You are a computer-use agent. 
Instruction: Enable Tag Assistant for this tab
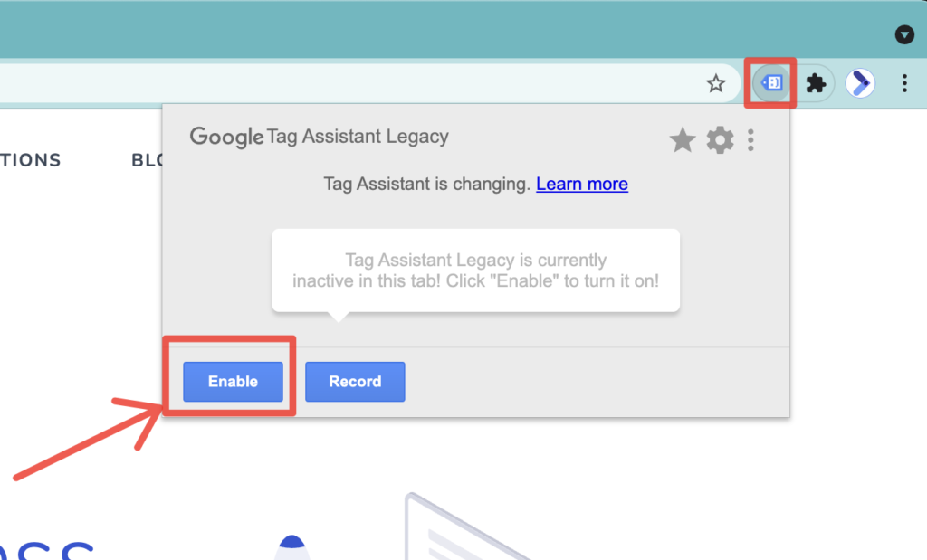click(x=232, y=381)
